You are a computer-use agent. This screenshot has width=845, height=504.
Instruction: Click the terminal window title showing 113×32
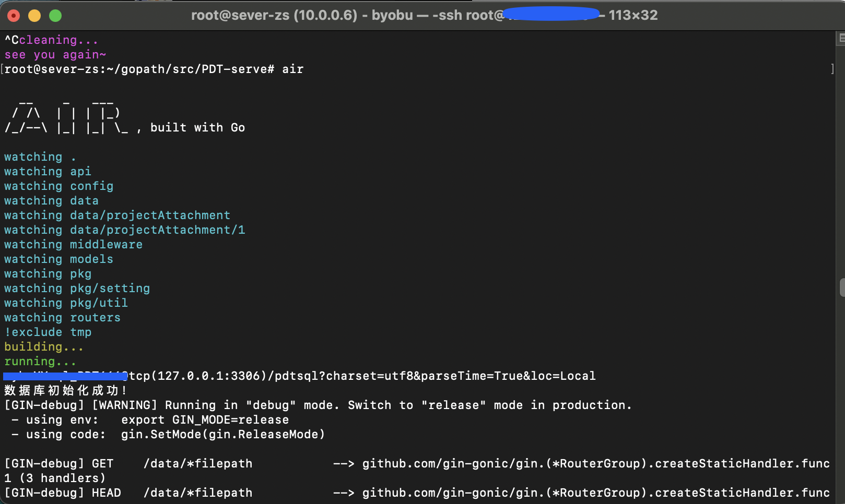pyautogui.click(x=634, y=15)
